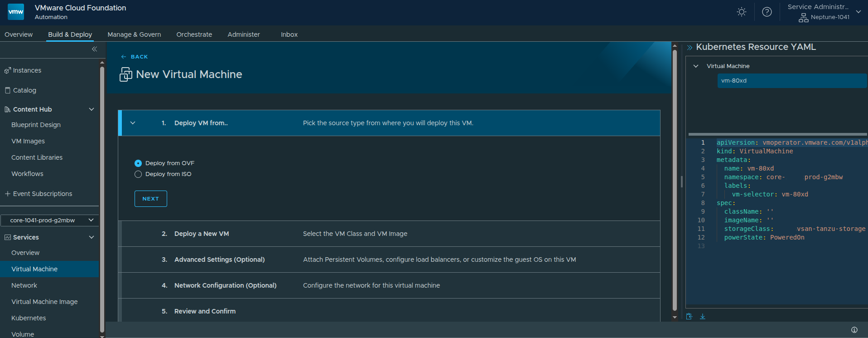Copy YAML to clipboard icon
Image resolution: width=868 pixels, height=338 pixels.
(689, 316)
